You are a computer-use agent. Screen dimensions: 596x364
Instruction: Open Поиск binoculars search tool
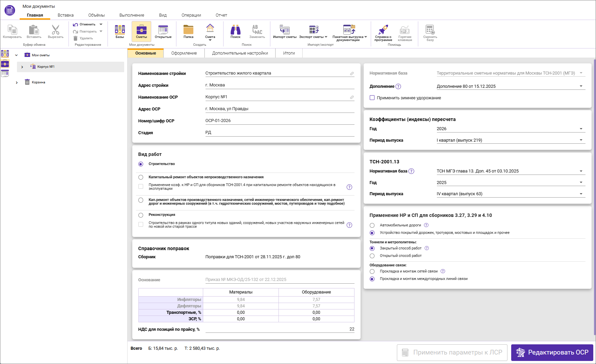coord(235,32)
